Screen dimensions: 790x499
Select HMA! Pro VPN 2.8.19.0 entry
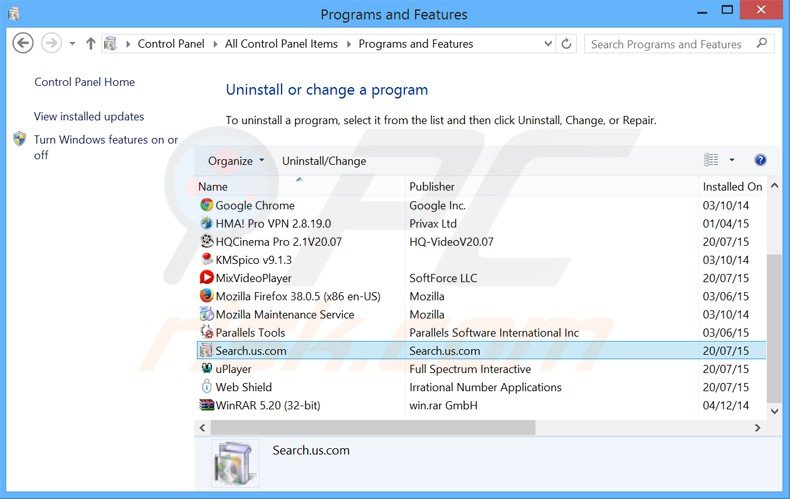[274, 223]
